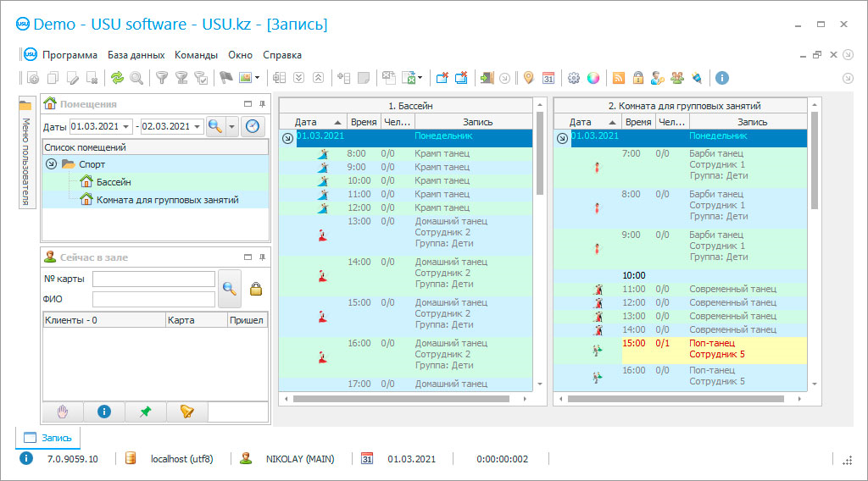Screen dimensions: 868x481
Task: Collapse 01.03.2021 group in Комната schedule
Action: point(562,138)
